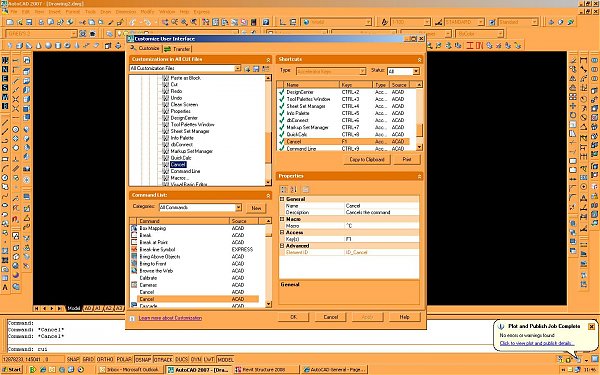The width and height of the screenshot is (600, 375).
Task: Select the Multiline Text A tool
Action: [x=5, y=287]
